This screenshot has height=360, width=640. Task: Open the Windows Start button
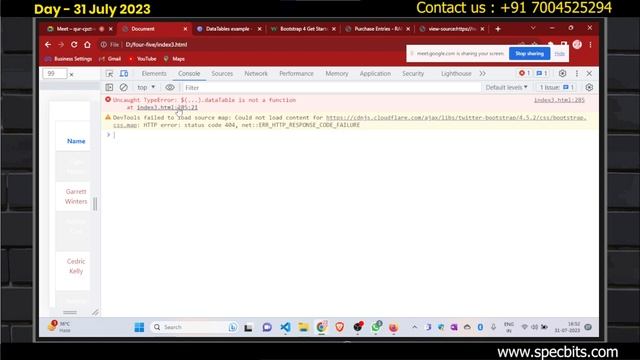click(x=139, y=327)
